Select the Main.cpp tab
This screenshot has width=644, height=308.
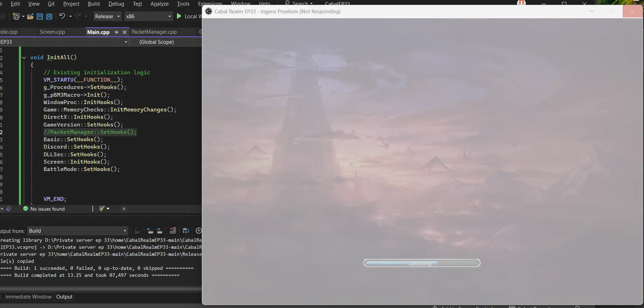pos(98,32)
